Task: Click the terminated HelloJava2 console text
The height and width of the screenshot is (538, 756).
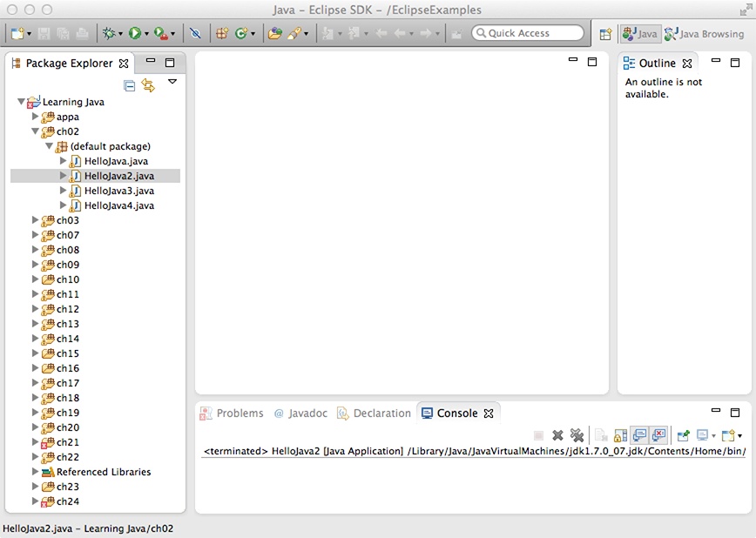Action: tap(475, 451)
